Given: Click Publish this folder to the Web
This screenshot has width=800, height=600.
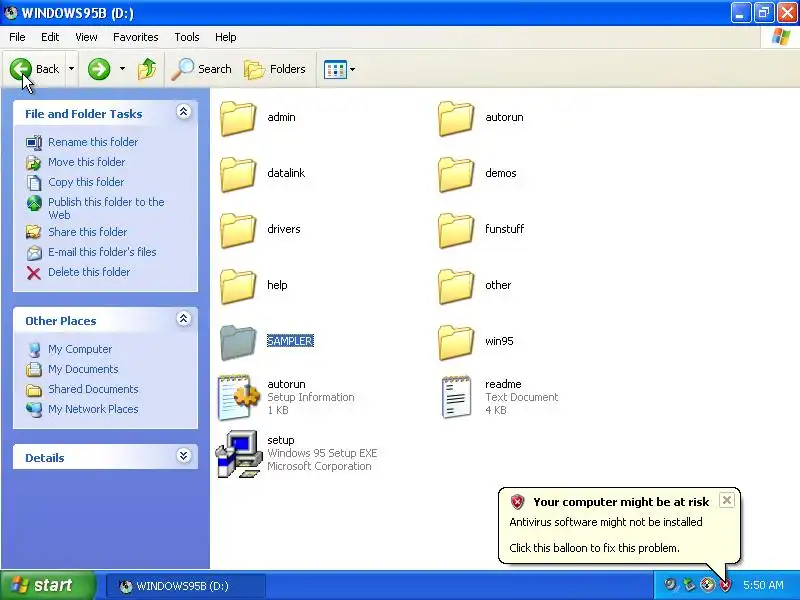Looking at the screenshot, I should pyautogui.click(x=106, y=208).
